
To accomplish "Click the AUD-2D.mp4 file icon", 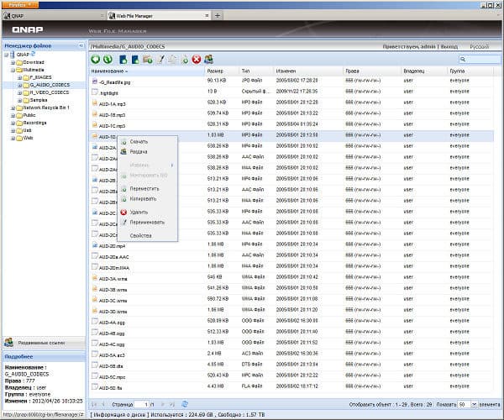I will [95, 245].
